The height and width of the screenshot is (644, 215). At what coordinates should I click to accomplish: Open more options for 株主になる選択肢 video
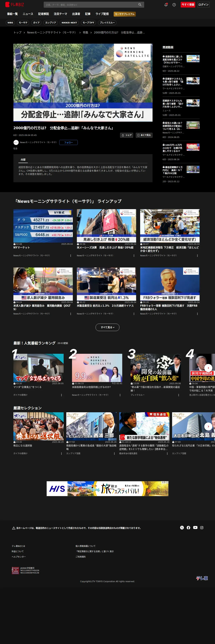click(61, 454)
